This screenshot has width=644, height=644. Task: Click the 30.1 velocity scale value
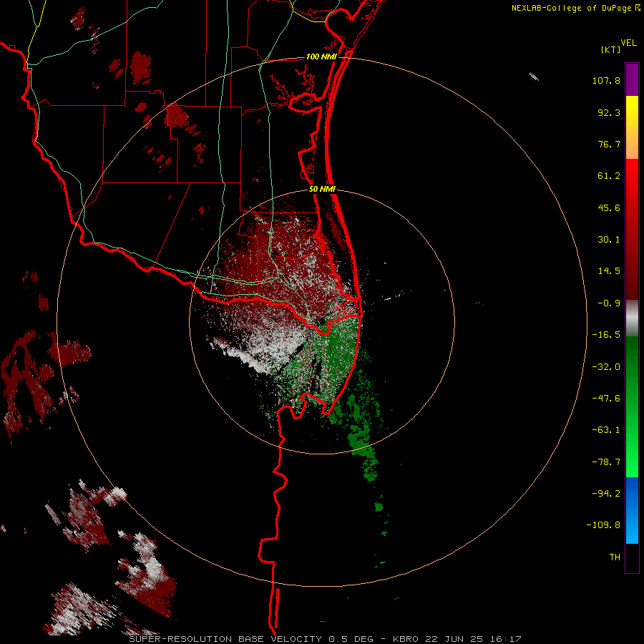[609, 240]
